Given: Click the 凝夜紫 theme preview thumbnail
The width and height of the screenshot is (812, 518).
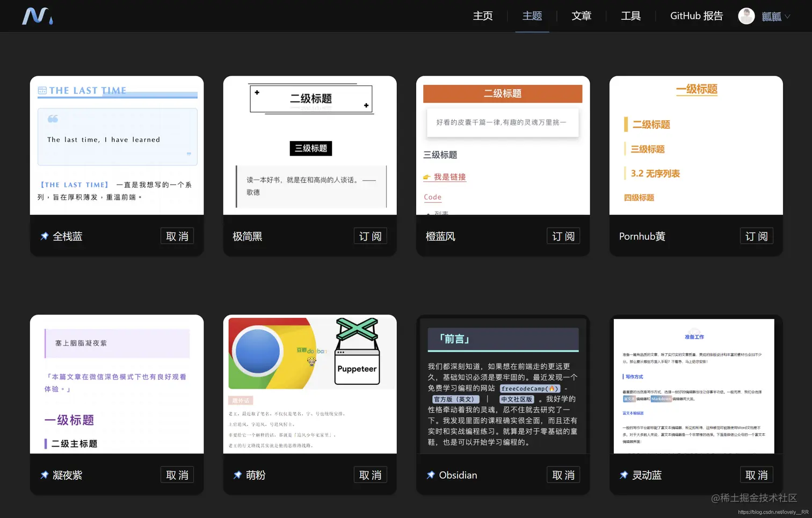Looking at the screenshot, I should pyautogui.click(x=117, y=384).
